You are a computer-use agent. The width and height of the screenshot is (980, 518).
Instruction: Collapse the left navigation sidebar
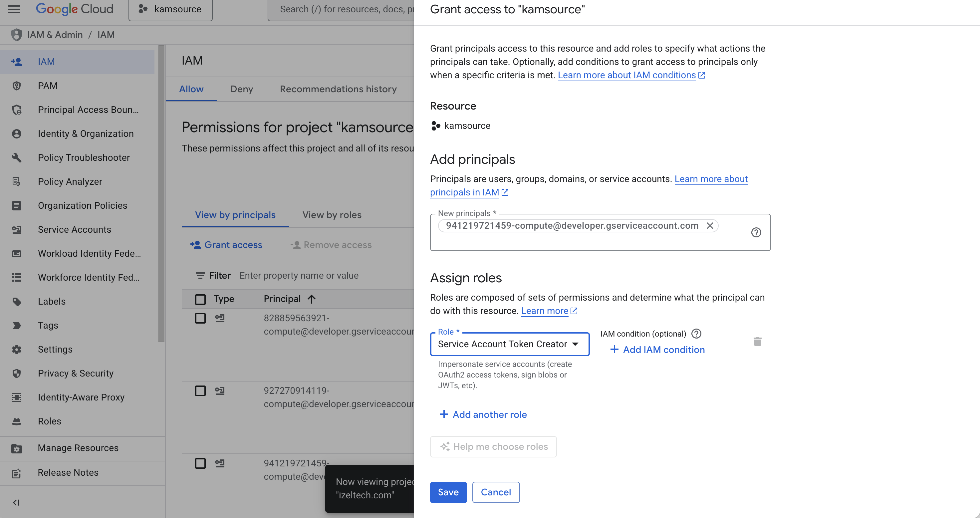tap(16, 502)
